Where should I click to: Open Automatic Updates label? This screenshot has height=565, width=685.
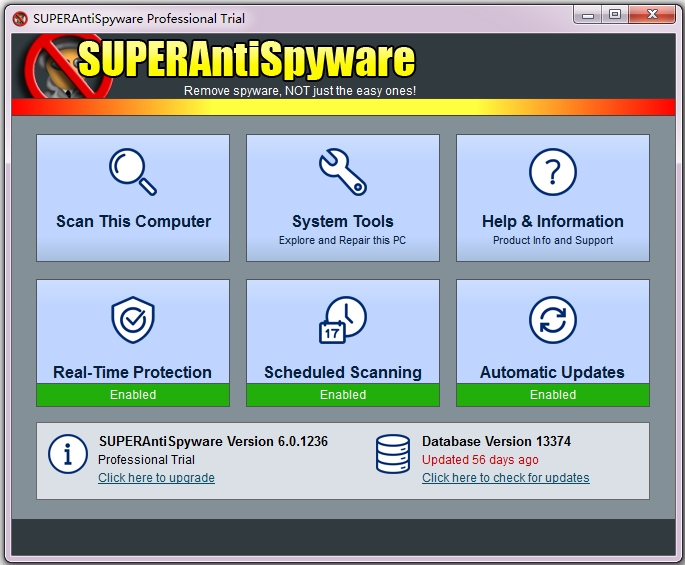552,372
